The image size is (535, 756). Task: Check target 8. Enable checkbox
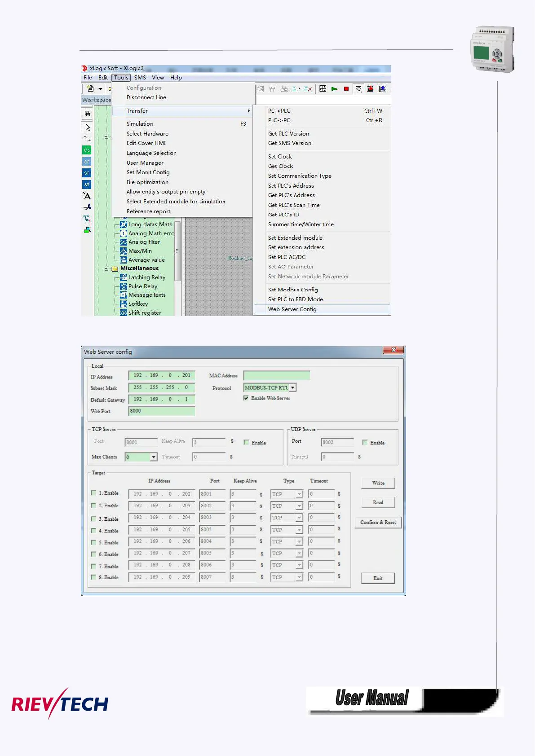[x=93, y=577]
